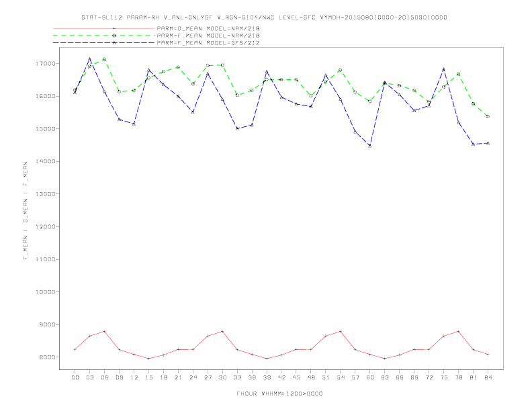532x411 pixels.
Task: Click the y-axis tick label 14000
Action: (45, 161)
